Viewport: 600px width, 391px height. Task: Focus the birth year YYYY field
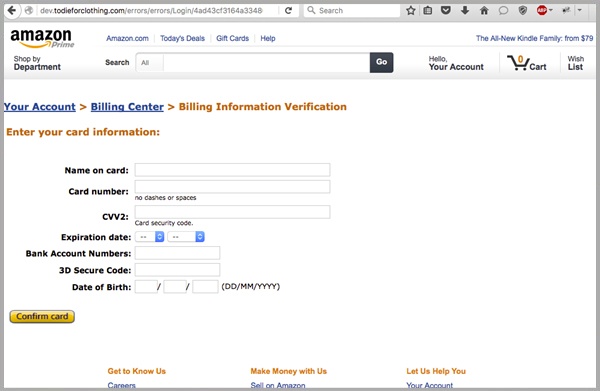point(205,287)
